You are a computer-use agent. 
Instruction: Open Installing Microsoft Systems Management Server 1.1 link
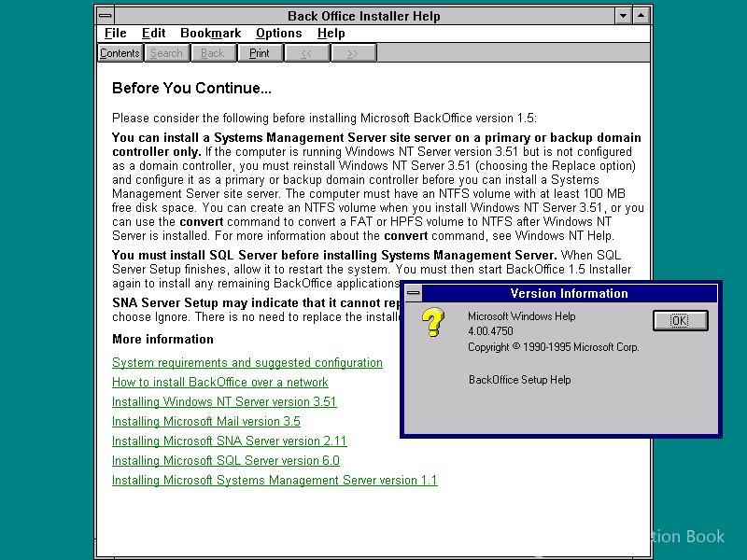click(275, 480)
